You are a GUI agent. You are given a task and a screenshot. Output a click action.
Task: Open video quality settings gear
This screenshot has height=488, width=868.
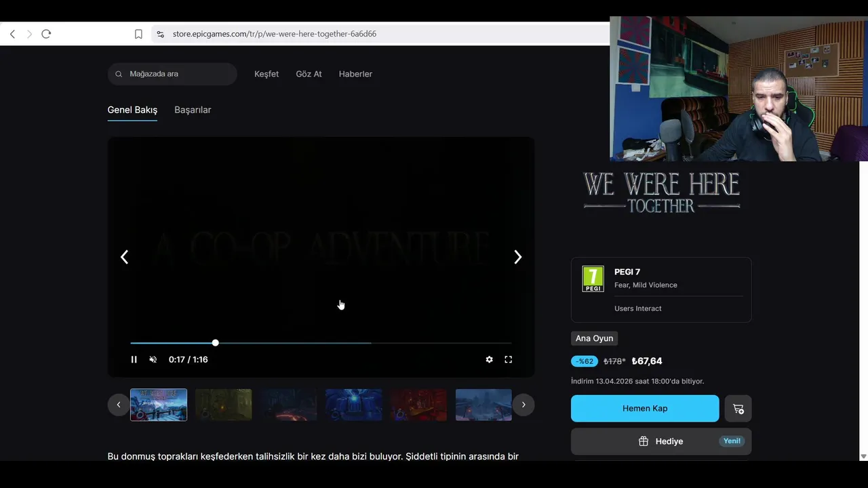(489, 360)
